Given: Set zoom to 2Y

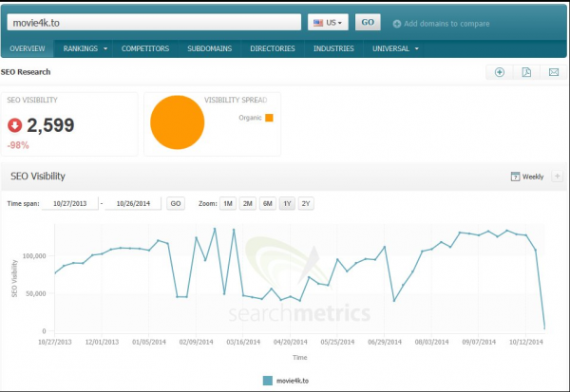Looking at the screenshot, I should 306,203.
